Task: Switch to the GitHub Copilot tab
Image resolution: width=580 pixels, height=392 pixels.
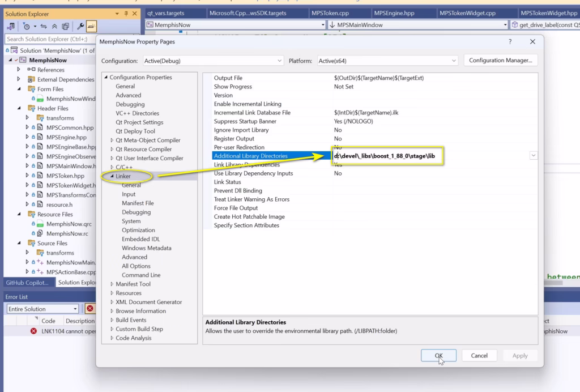Action: [x=28, y=282]
